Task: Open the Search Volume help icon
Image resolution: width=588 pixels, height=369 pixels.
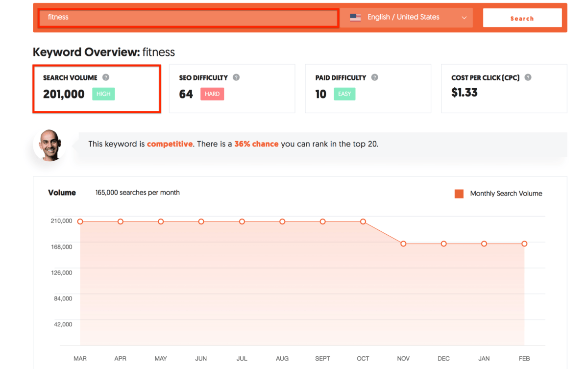Action: tap(106, 77)
